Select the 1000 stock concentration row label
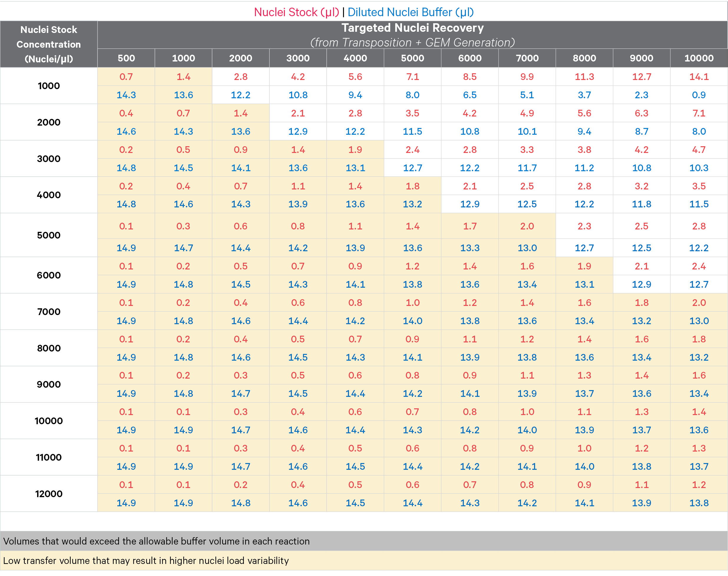 (49, 86)
